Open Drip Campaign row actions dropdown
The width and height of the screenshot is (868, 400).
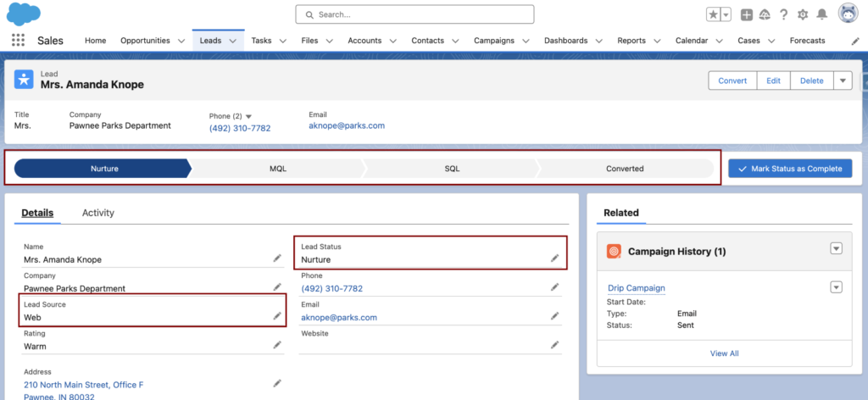click(836, 287)
